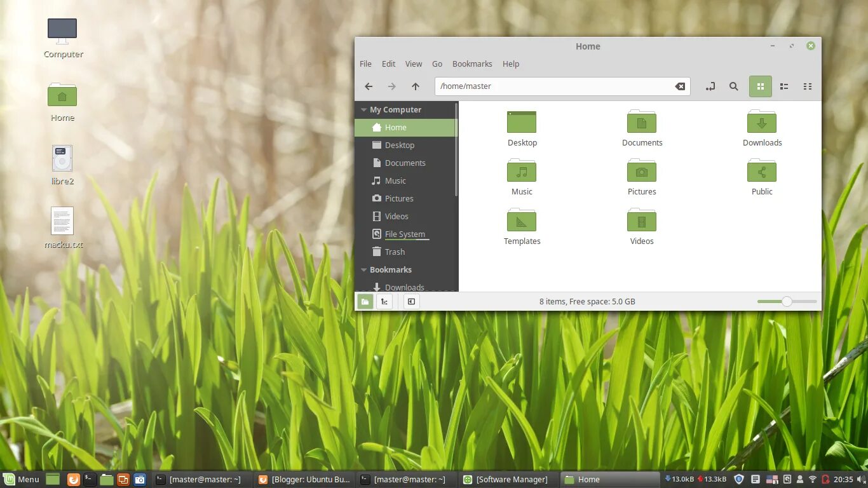Open Trash in the sidebar
Image resolution: width=868 pixels, height=488 pixels.
coord(405,252)
